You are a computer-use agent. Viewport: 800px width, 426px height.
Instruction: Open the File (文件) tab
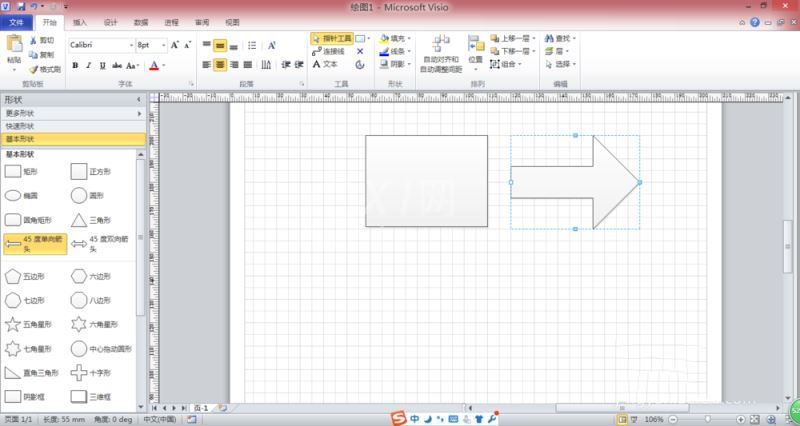coord(16,22)
